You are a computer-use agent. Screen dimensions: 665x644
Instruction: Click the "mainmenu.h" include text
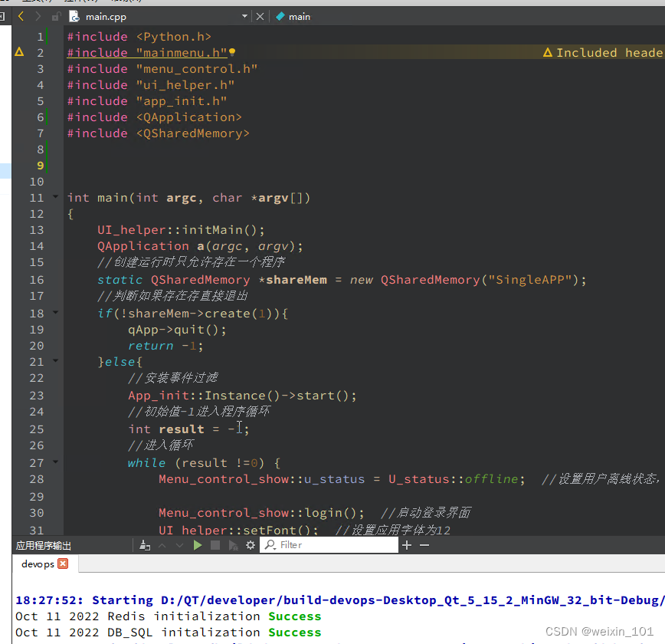click(x=182, y=53)
